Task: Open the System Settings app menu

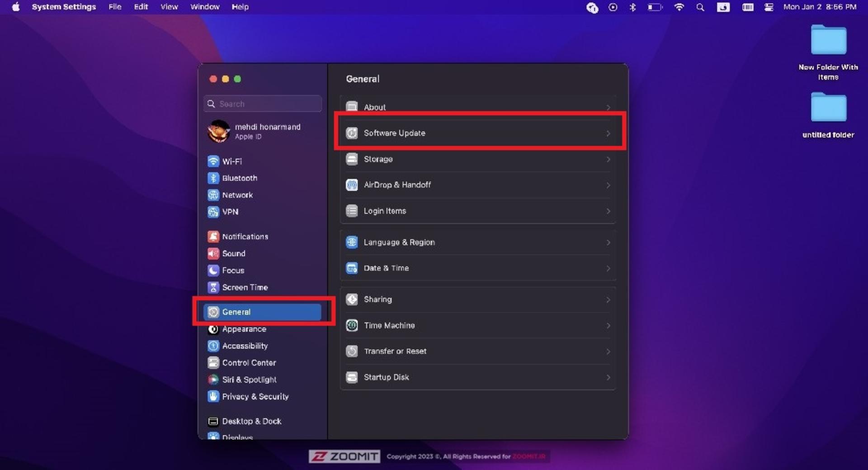Action: 64,7
